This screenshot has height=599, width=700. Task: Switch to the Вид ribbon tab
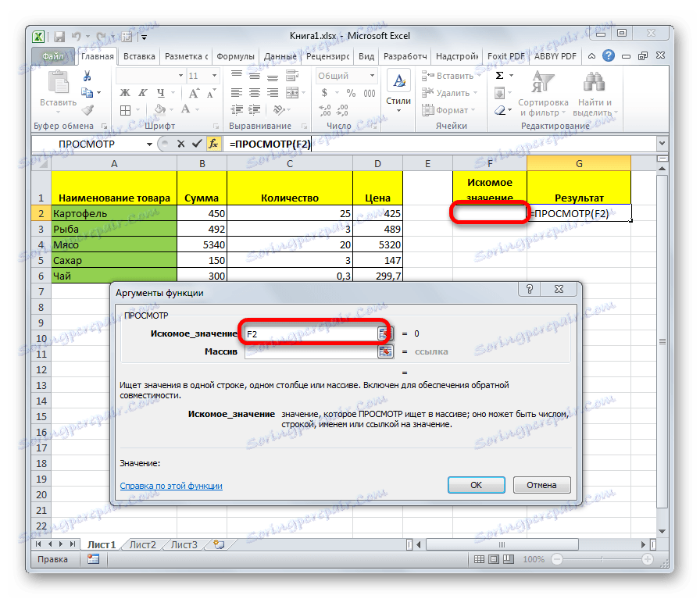(366, 57)
